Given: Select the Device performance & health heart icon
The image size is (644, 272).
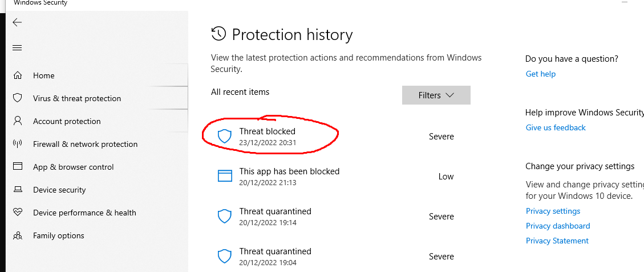Looking at the screenshot, I should pos(17,213).
